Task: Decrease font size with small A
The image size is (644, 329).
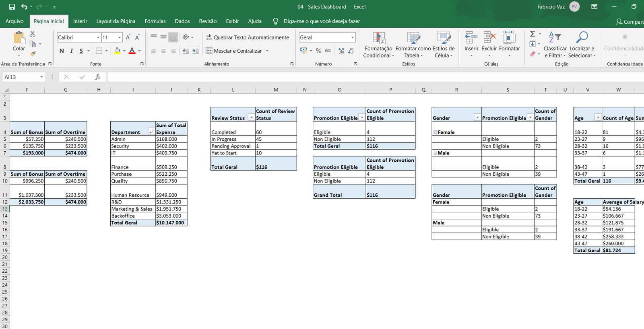Action: [x=137, y=37]
